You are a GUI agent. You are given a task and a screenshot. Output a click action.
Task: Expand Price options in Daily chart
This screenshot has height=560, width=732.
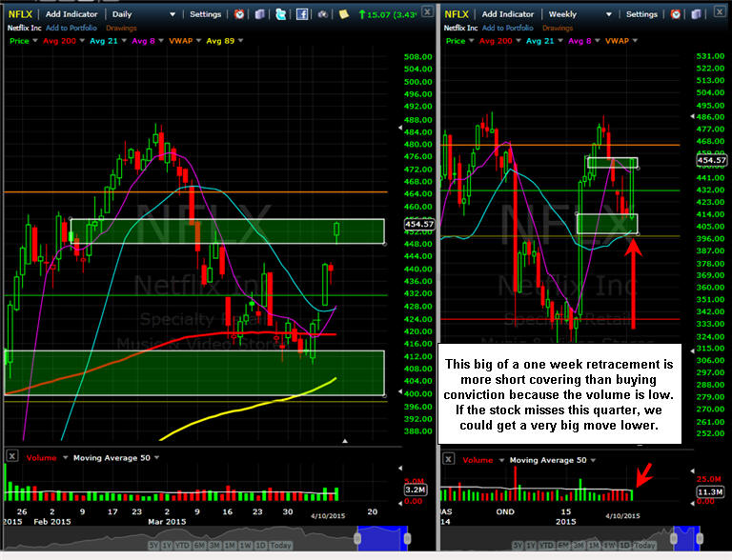coord(35,41)
